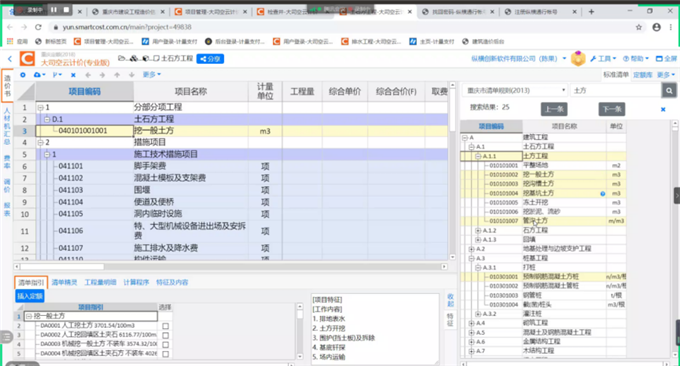Tick the checkbox for DA0002 人工挖回填区土夹石
This screenshot has height=366, width=680.
165,335
